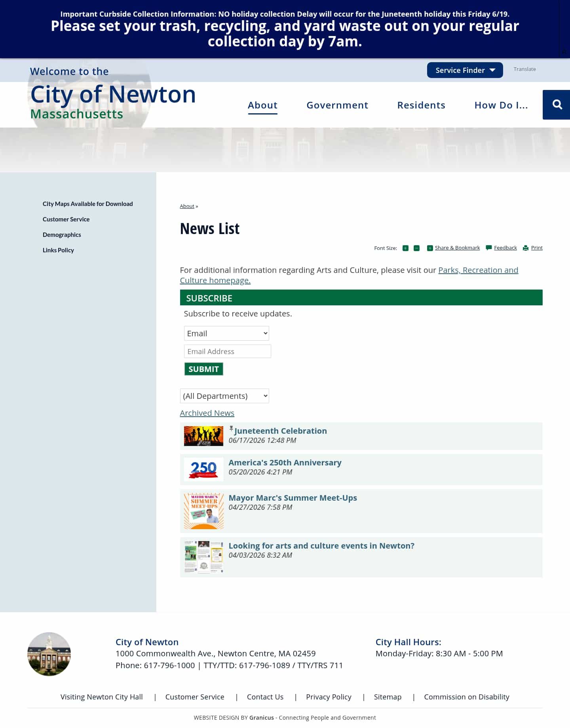Open the Feedback link
570x728 pixels.
click(505, 248)
